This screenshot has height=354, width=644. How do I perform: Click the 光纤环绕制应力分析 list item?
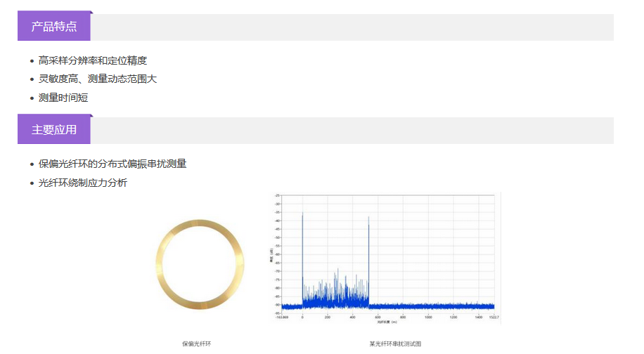(82, 183)
